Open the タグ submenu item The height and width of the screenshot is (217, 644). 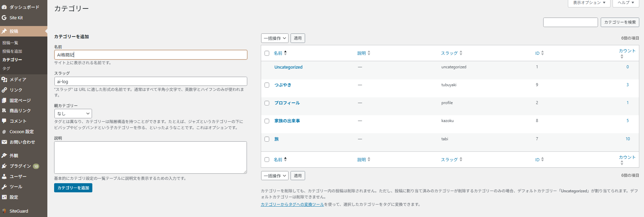point(6,68)
